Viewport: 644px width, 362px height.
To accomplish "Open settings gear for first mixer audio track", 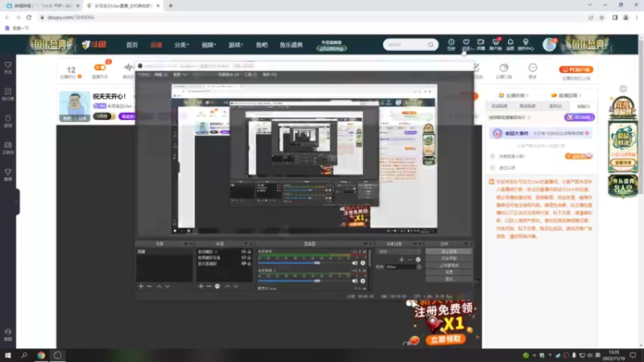I will [x=363, y=263].
